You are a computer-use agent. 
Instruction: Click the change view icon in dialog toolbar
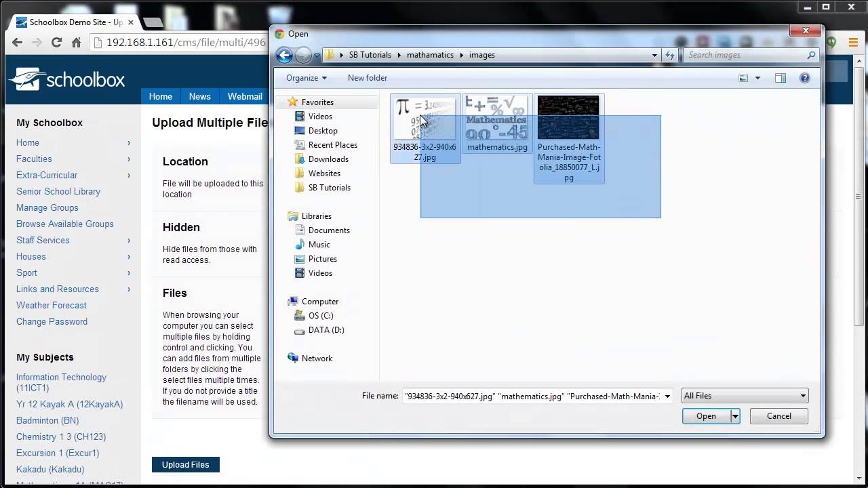click(743, 78)
